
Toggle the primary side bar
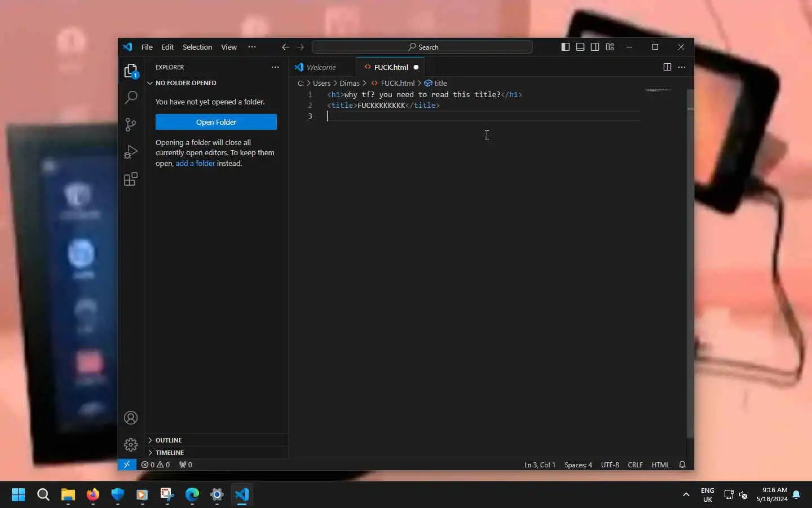pyautogui.click(x=566, y=47)
